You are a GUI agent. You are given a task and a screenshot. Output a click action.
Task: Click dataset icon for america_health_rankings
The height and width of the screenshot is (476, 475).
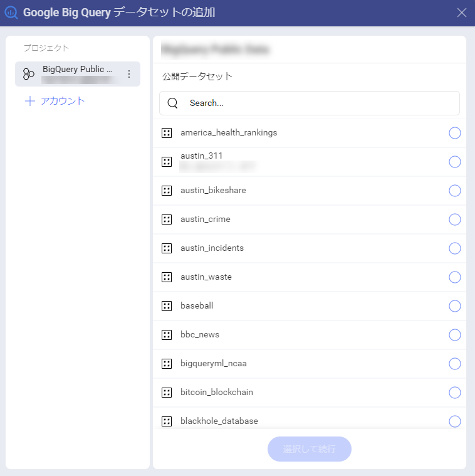(167, 133)
